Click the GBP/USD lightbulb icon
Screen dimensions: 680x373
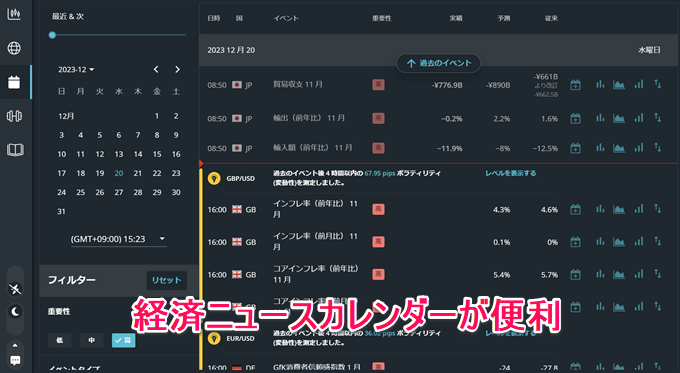click(x=214, y=178)
